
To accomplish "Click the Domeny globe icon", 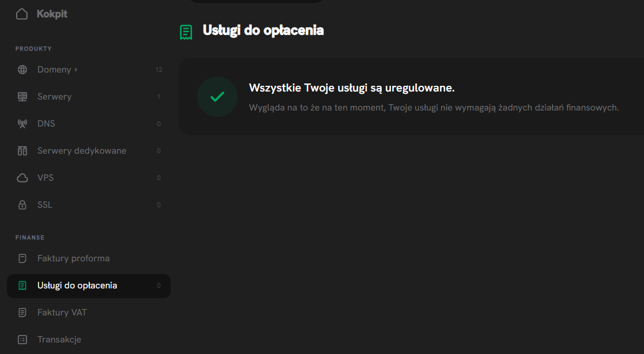I will point(22,69).
